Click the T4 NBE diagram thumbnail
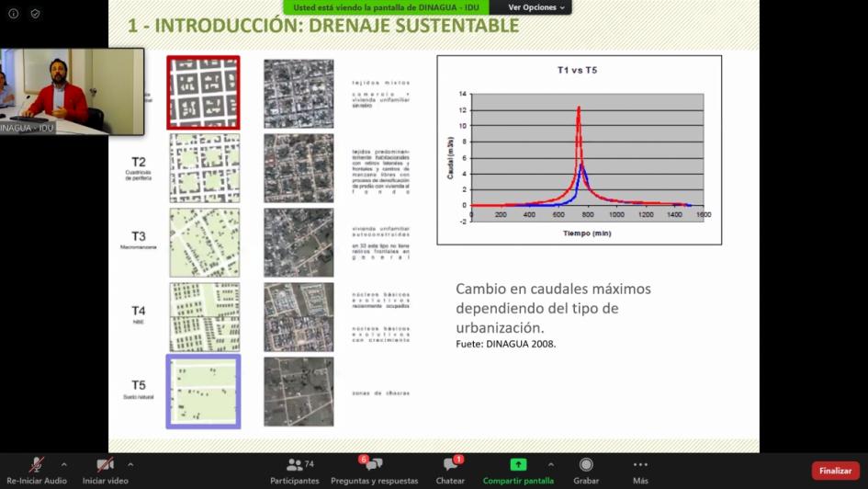The image size is (868, 489). (x=204, y=317)
